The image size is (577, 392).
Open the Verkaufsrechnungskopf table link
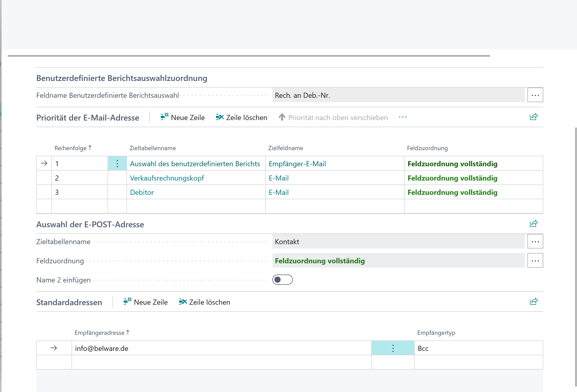167,178
